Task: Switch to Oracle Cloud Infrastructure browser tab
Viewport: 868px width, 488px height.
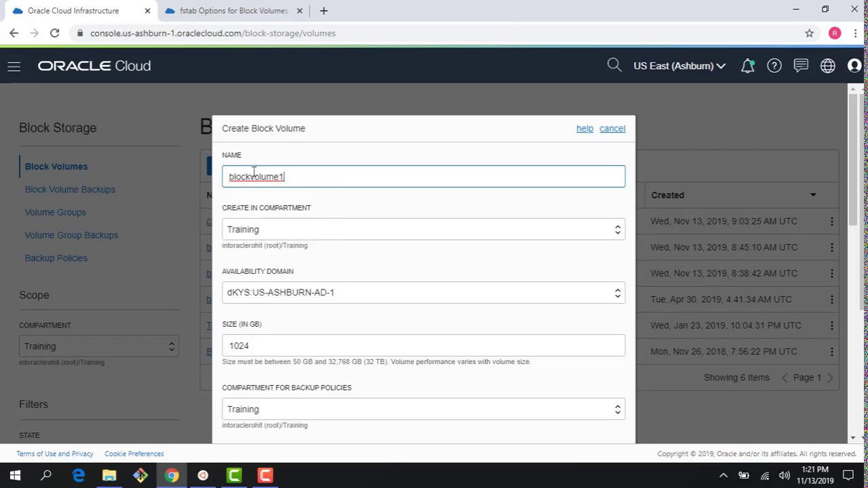Action: click(79, 11)
